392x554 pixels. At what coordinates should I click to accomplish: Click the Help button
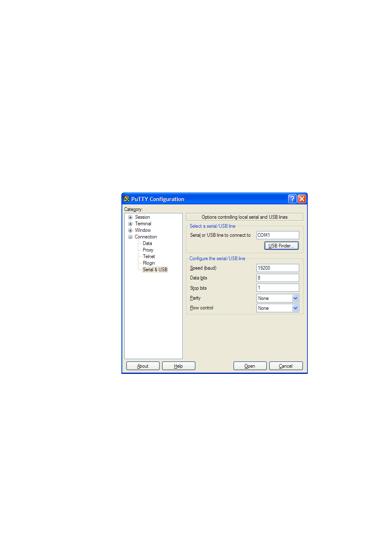[x=179, y=366]
